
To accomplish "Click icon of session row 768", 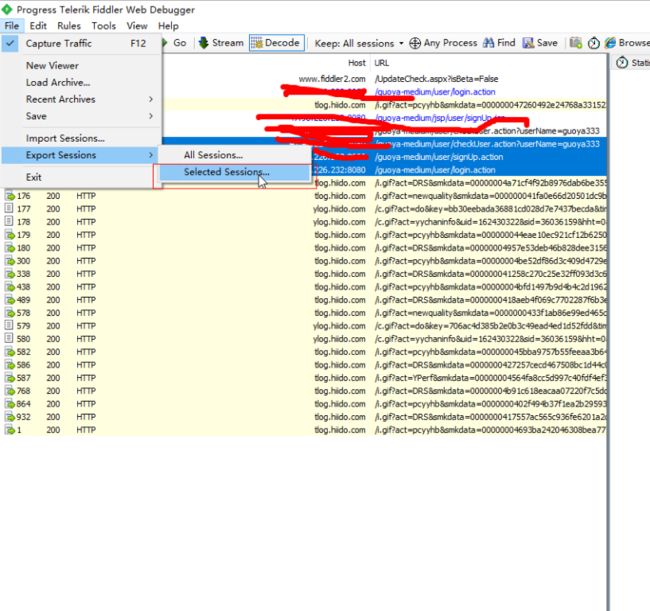I will click(x=9, y=391).
